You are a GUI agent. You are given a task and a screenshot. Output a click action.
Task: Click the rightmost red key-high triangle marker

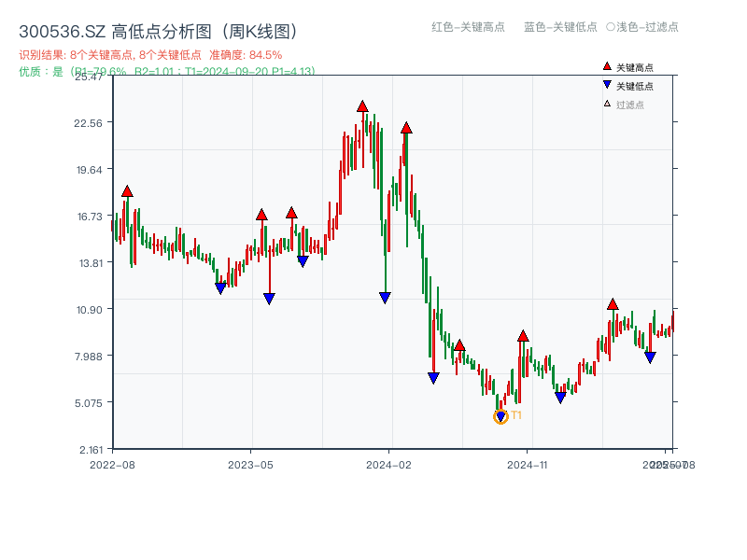[613, 303]
